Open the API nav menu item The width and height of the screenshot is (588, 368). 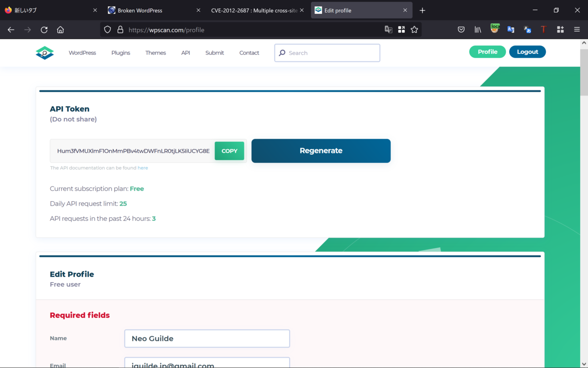tap(185, 53)
